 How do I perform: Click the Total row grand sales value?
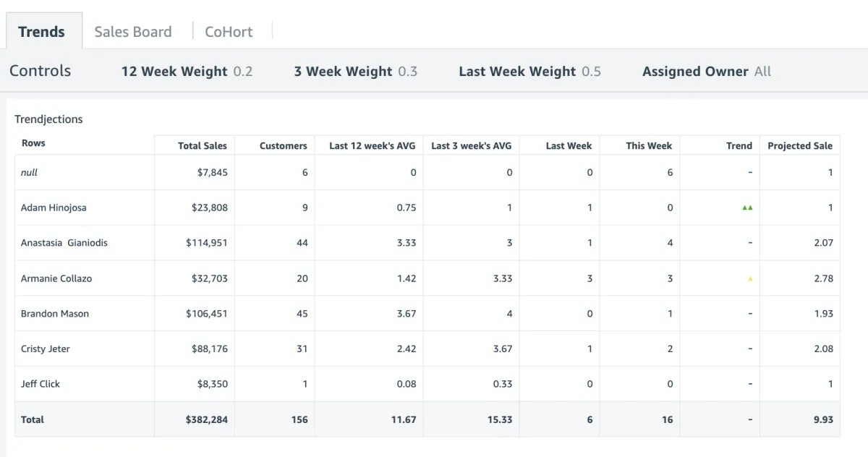pos(206,419)
